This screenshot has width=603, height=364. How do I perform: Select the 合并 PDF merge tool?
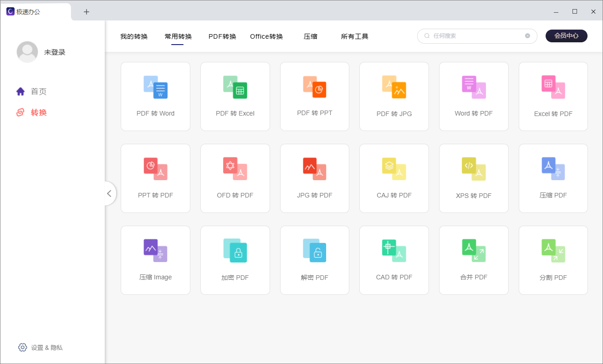click(x=474, y=260)
